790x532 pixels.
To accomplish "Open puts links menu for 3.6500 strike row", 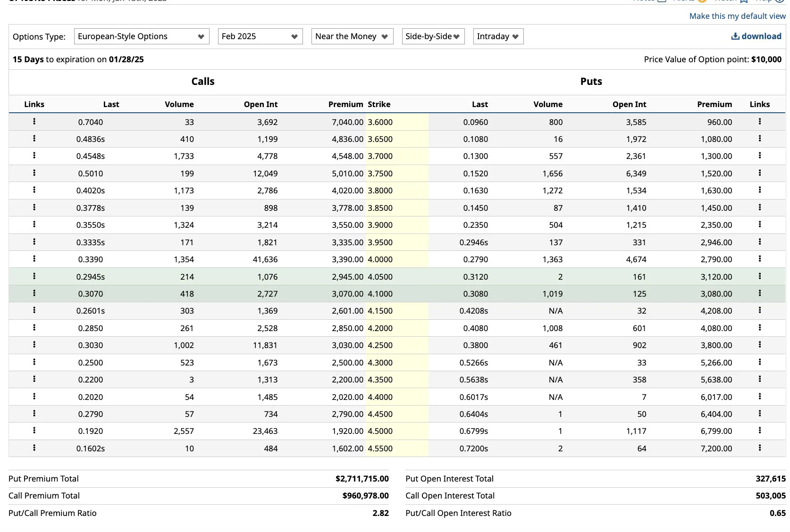I will (760, 139).
